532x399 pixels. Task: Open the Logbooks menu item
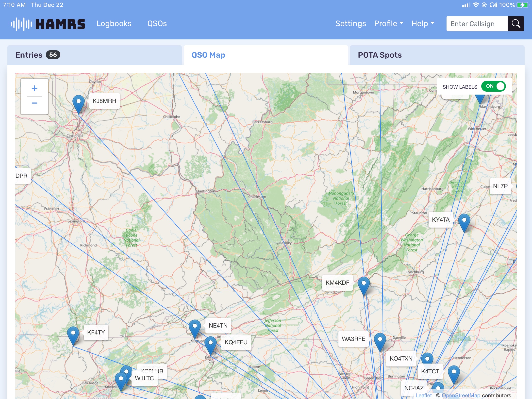coord(114,24)
